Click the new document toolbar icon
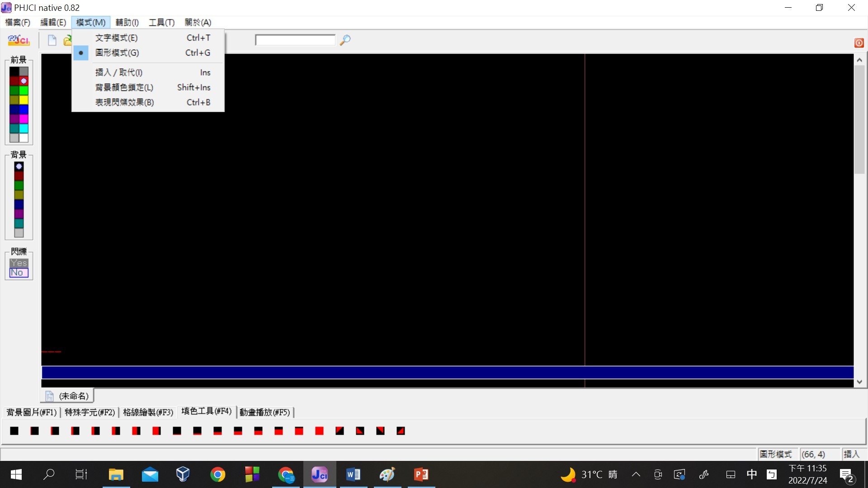The width and height of the screenshot is (868, 488). (x=52, y=40)
